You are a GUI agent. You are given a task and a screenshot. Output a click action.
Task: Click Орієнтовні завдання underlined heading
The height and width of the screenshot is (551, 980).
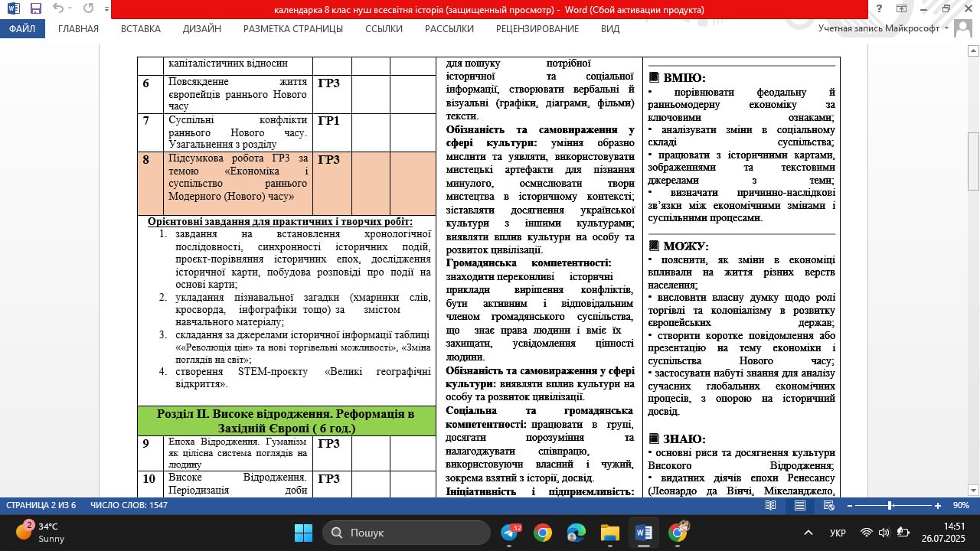[x=279, y=222]
